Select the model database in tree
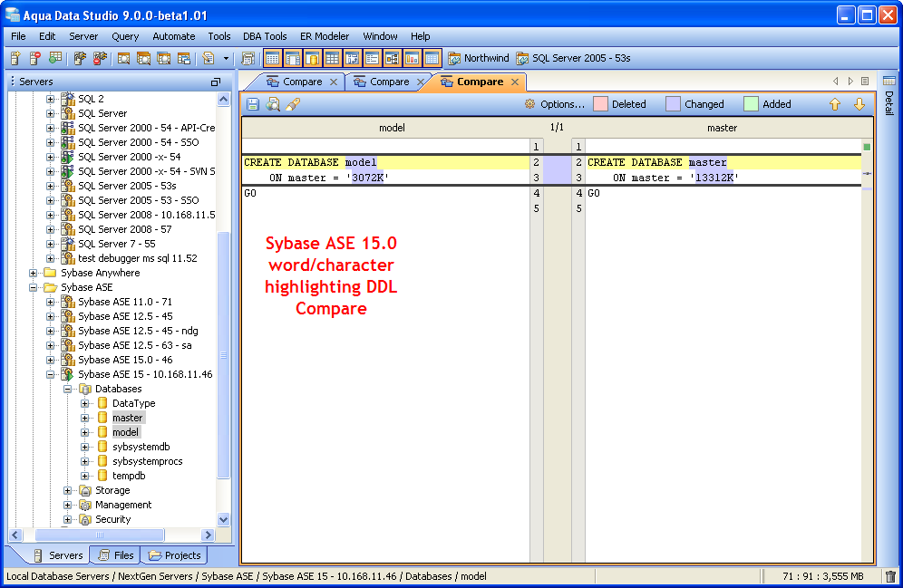 pos(125,432)
